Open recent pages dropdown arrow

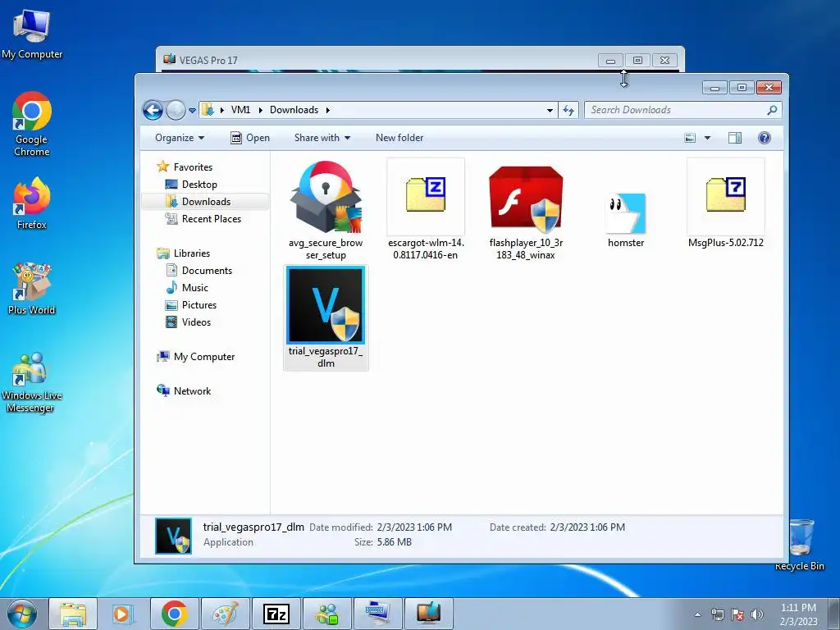192,111
